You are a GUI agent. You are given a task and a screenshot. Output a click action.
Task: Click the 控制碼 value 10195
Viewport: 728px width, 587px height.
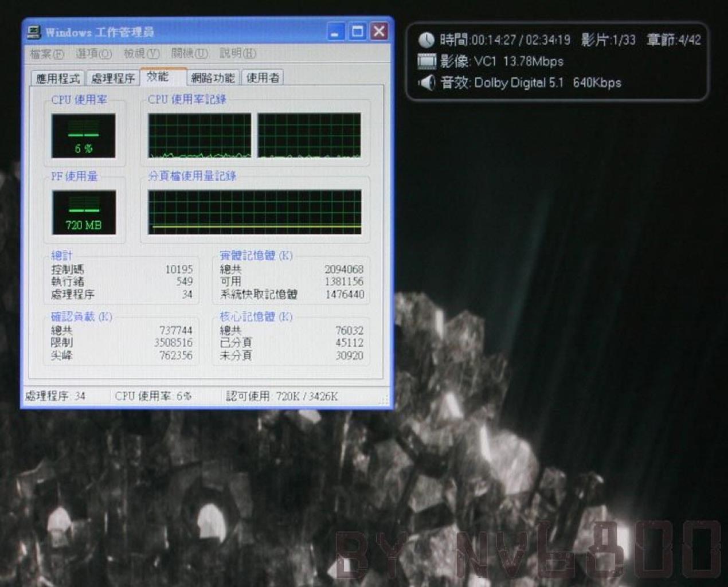pos(179,269)
